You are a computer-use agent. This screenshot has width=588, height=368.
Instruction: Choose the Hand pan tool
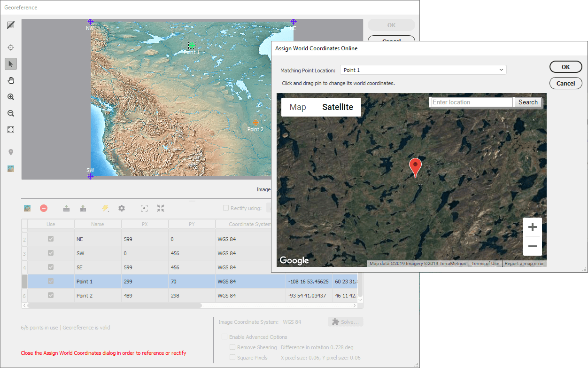(10, 80)
